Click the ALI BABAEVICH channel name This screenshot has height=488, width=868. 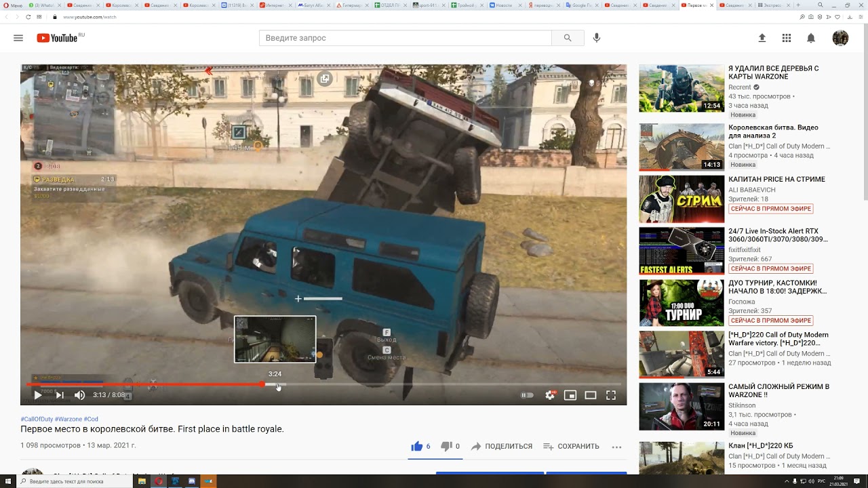tap(752, 190)
